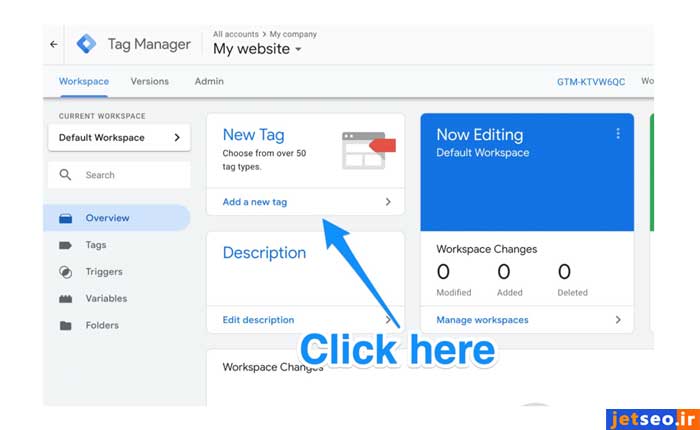Open the Variables icon in sidebar
Image resolution: width=700 pixels, height=430 pixels.
tap(66, 299)
